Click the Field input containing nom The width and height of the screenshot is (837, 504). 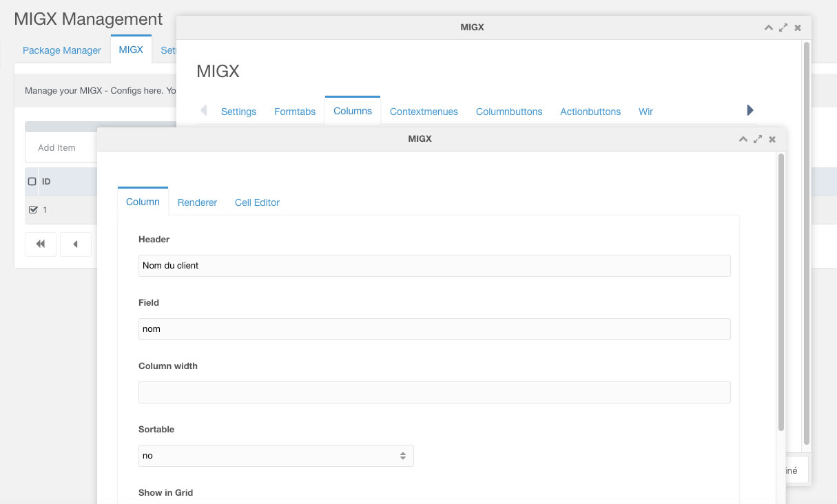(435, 329)
